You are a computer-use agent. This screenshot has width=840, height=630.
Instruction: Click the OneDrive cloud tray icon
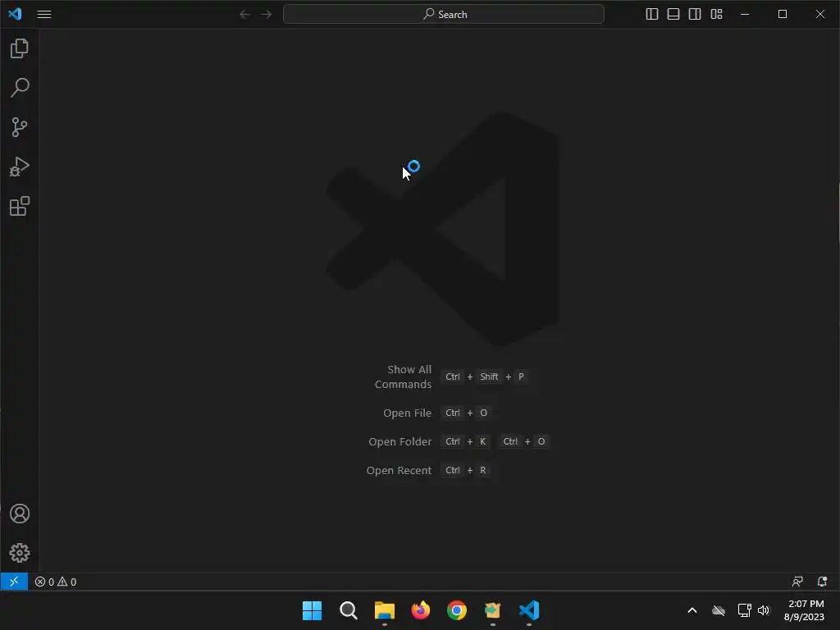[719, 610]
